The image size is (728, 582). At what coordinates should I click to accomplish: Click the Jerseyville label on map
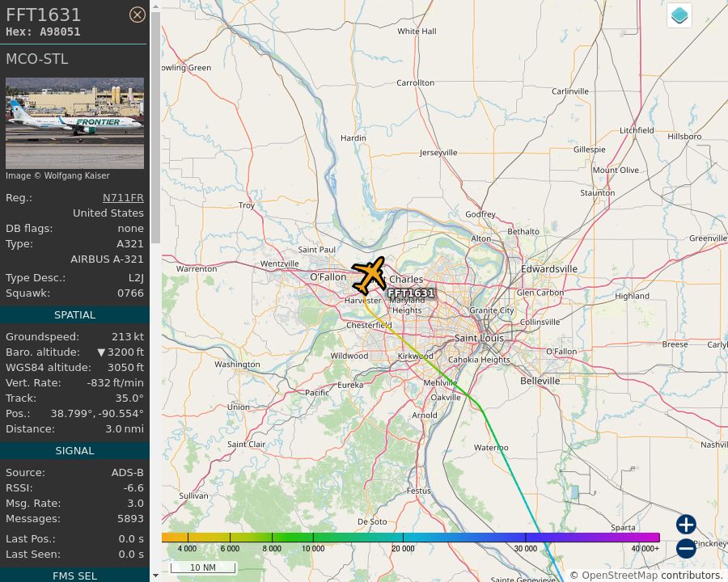coord(438,153)
